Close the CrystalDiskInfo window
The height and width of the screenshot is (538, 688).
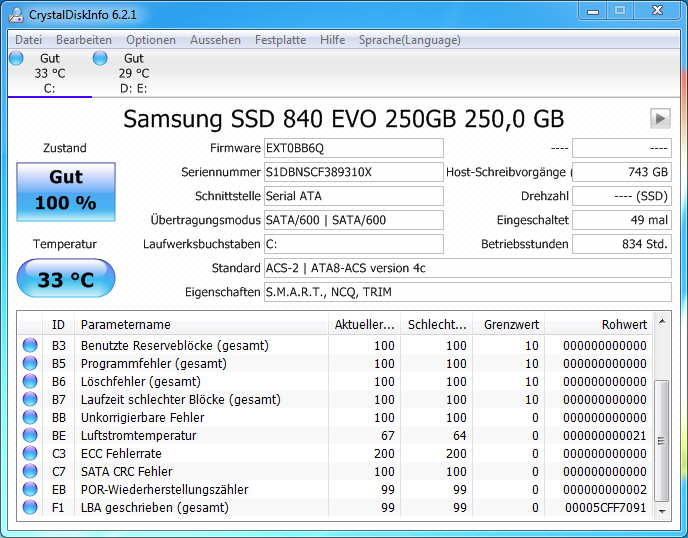[657, 11]
